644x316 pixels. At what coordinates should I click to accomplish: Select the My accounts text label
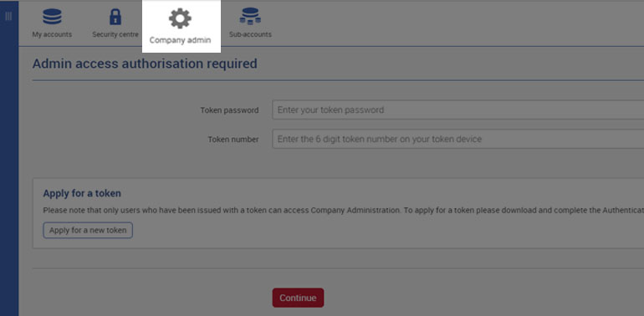coord(52,34)
